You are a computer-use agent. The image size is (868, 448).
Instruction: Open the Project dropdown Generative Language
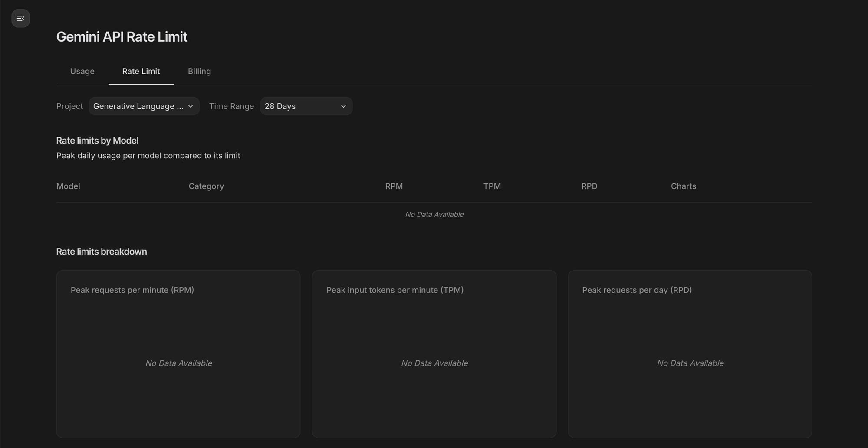point(144,106)
